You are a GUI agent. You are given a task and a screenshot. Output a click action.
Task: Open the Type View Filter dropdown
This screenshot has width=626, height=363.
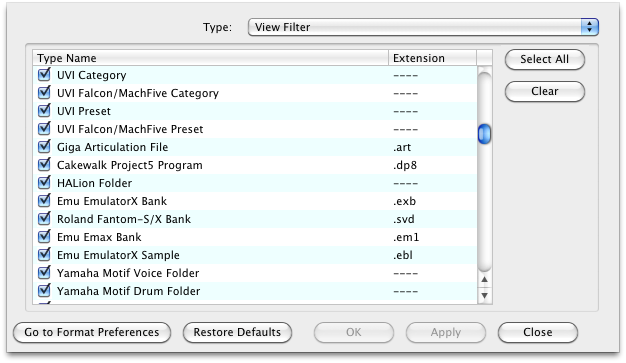pos(423,27)
